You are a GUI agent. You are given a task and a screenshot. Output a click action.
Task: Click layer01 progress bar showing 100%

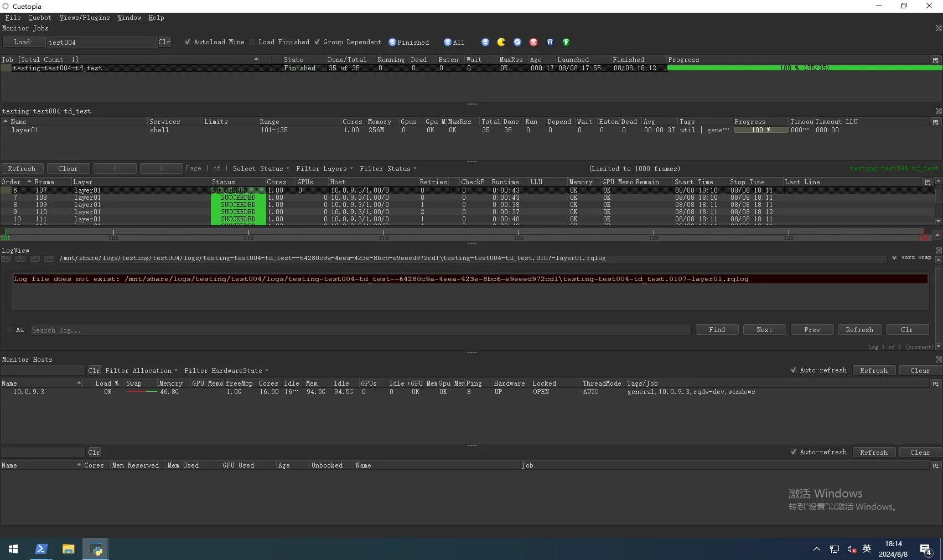coord(761,130)
